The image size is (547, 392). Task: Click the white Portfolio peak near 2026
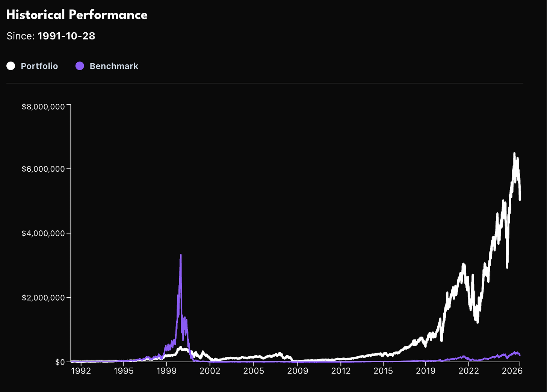(x=514, y=154)
